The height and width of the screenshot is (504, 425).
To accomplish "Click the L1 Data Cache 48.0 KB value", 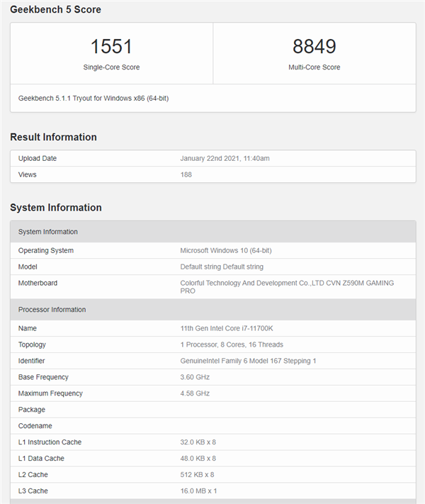I will point(198,458).
